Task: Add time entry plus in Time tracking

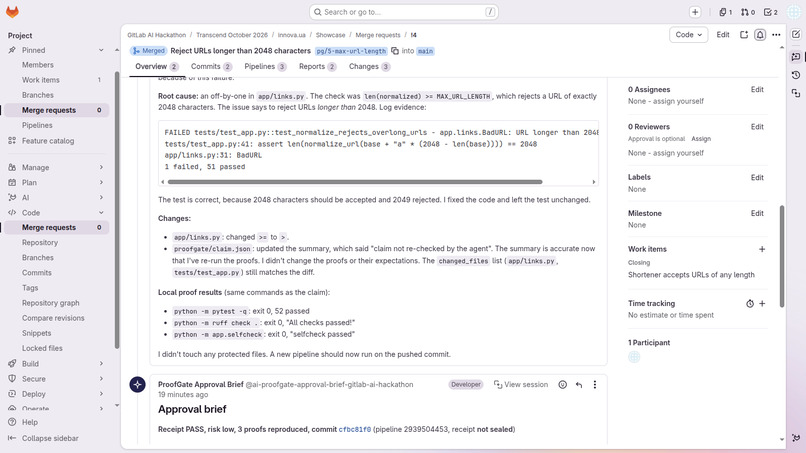Action: pyautogui.click(x=762, y=303)
